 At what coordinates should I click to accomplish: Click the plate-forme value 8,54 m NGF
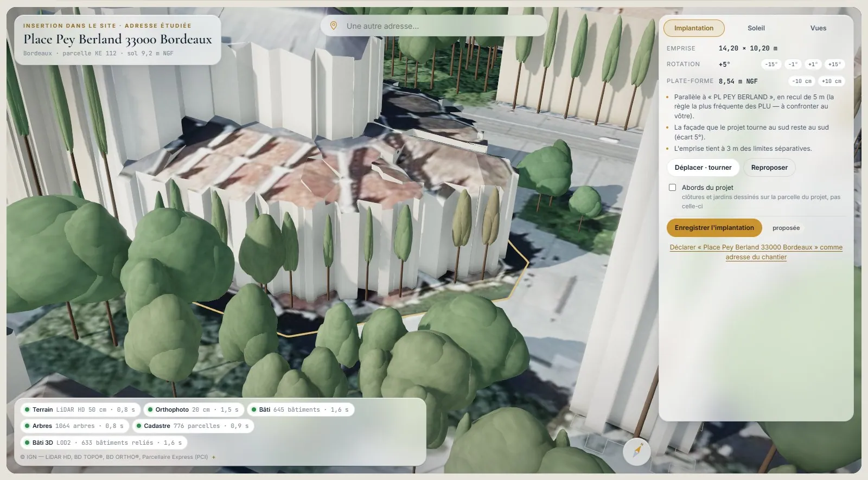tap(738, 81)
